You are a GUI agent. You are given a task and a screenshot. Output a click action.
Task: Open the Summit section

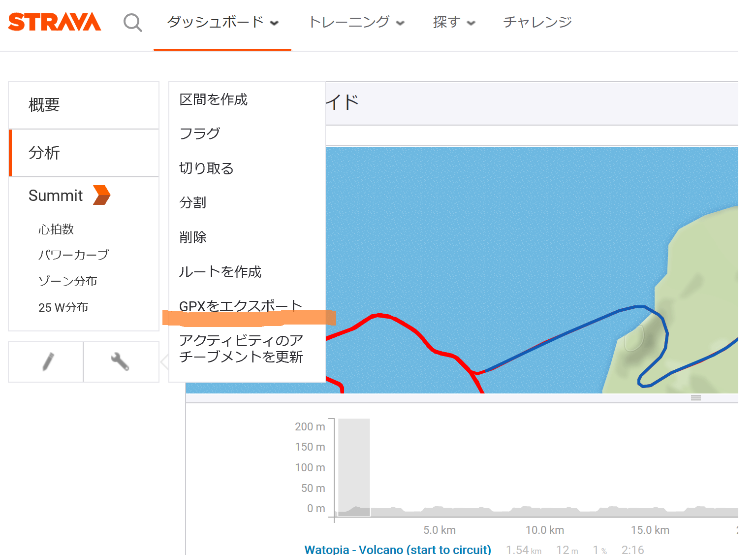tap(56, 196)
